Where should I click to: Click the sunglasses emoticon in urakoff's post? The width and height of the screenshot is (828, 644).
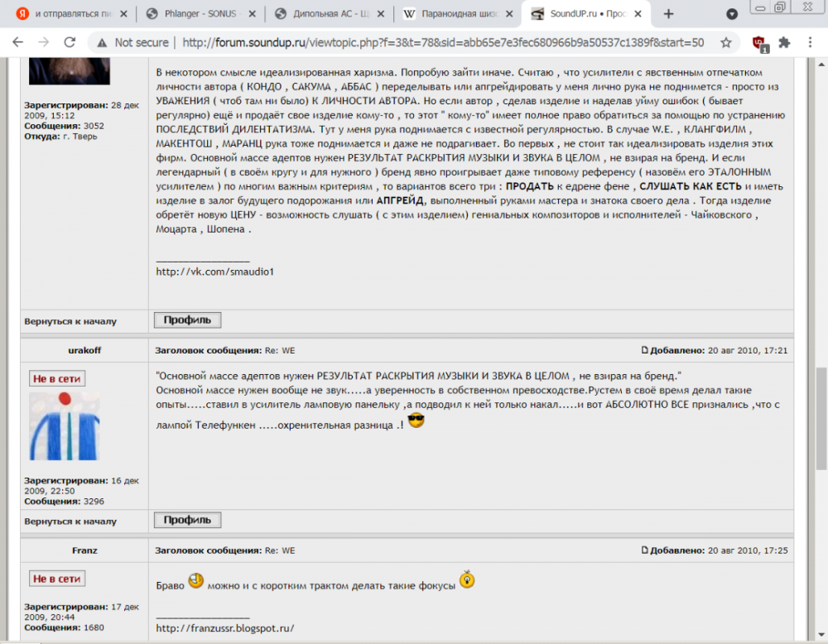(414, 421)
